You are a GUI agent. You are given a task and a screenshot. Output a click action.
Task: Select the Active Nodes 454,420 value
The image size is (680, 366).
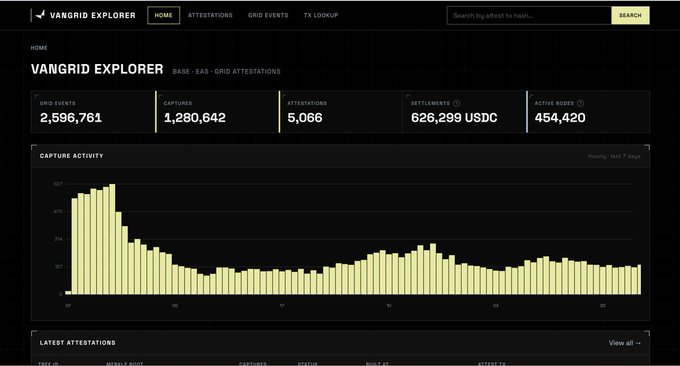click(x=560, y=118)
